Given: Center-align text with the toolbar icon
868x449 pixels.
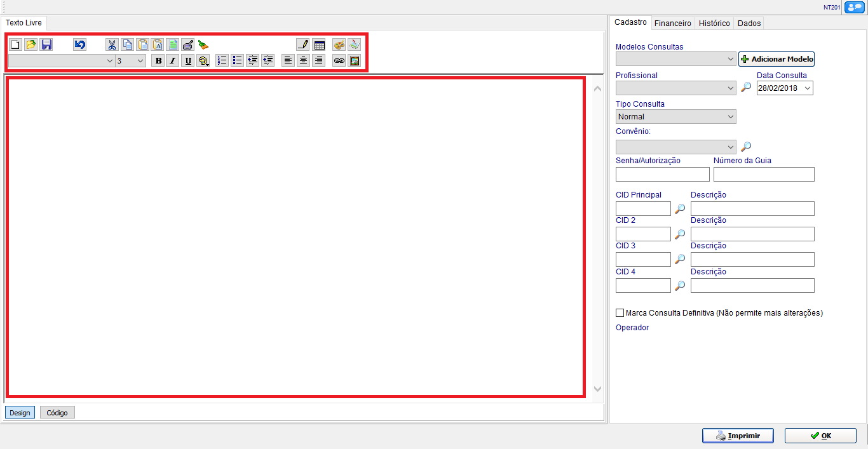Looking at the screenshot, I should pos(304,61).
